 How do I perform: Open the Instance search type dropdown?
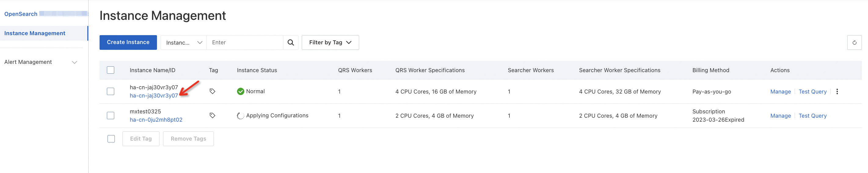pyautogui.click(x=184, y=42)
